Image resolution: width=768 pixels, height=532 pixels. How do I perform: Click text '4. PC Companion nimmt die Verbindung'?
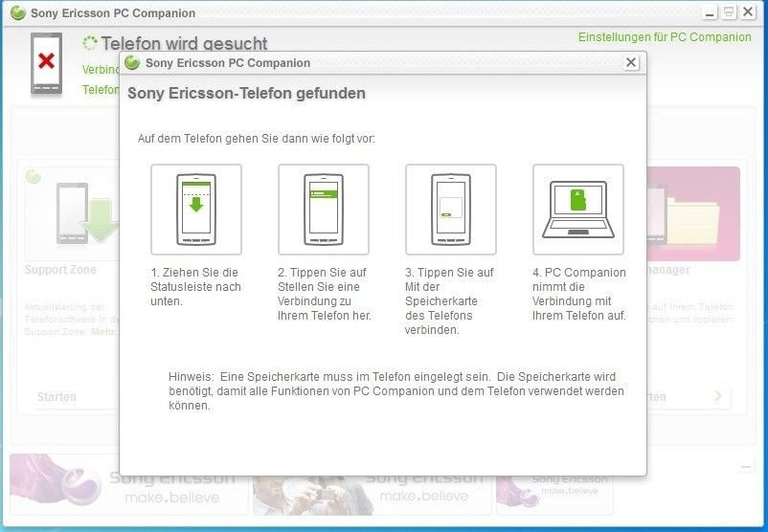579,294
